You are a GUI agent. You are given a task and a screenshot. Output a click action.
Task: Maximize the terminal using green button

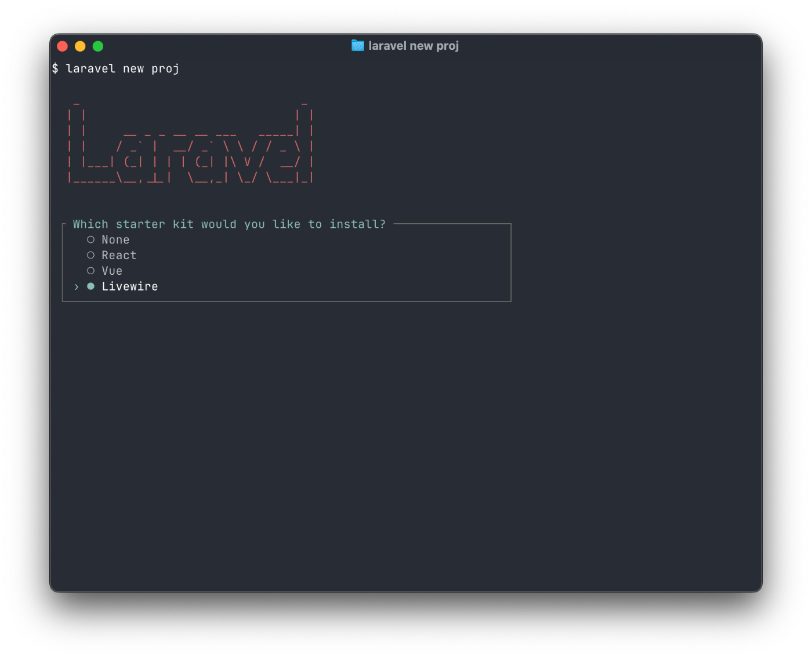(x=98, y=46)
